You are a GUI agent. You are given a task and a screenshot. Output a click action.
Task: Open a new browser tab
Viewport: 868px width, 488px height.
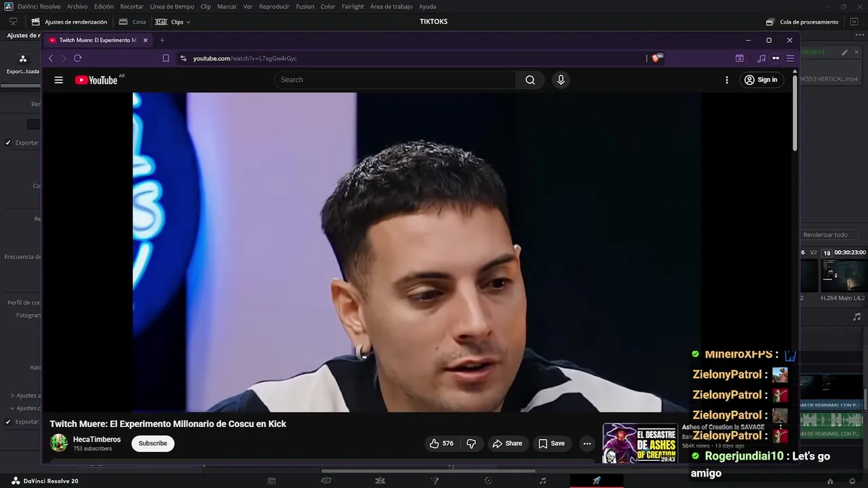(x=162, y=40)
